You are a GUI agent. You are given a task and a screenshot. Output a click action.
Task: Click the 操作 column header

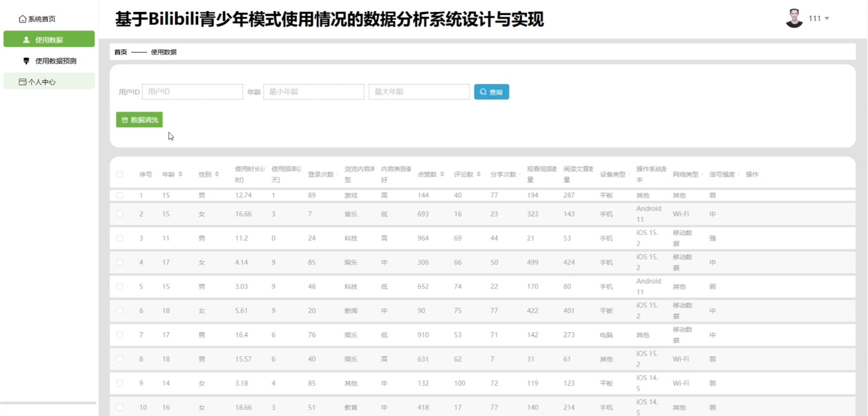pos(752,174)
